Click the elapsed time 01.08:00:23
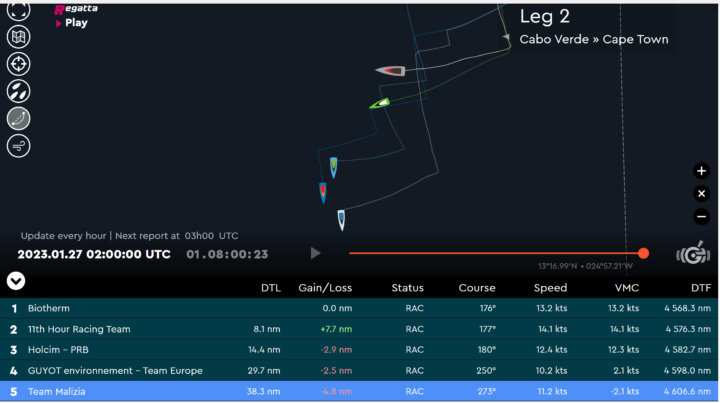The width and height of the screenshot is (720, 403). point(227,254)
